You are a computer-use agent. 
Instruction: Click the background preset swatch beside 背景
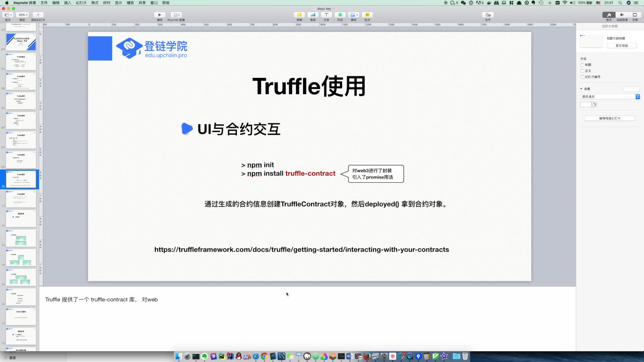[631, 89]
